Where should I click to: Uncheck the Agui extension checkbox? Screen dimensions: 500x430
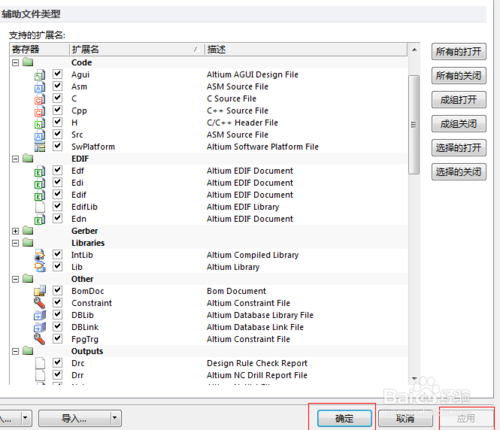pos(58,74)
